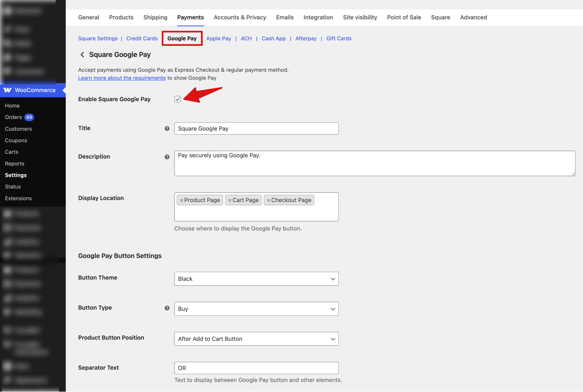Open Extensions in the sidebar

point(18,198)
